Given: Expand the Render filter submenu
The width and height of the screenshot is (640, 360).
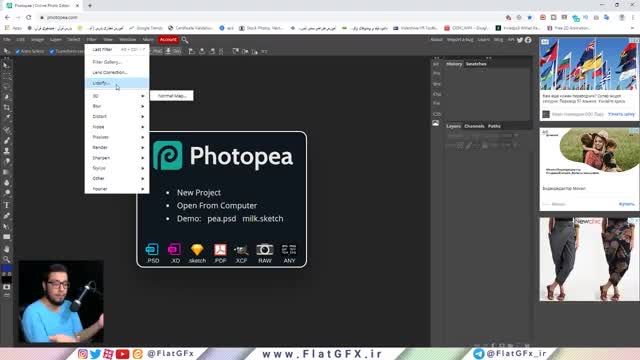Looking at the screenshot, I should [x=117, y=147].
